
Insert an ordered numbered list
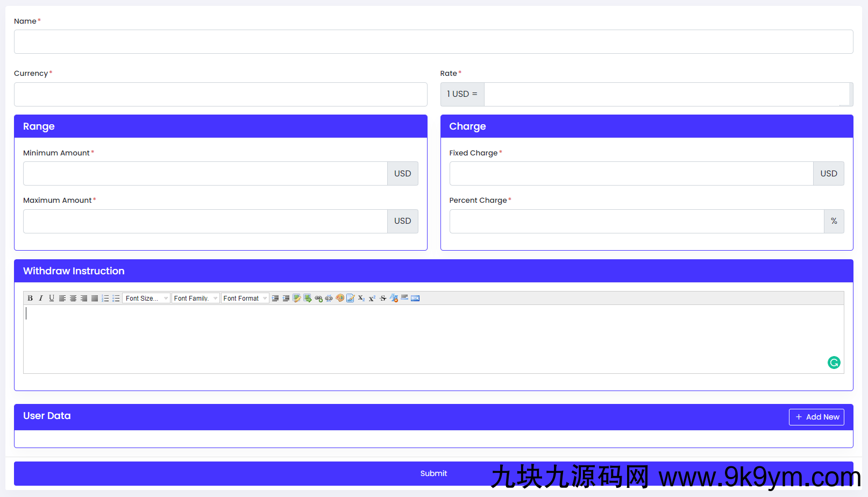pos(105,299)
